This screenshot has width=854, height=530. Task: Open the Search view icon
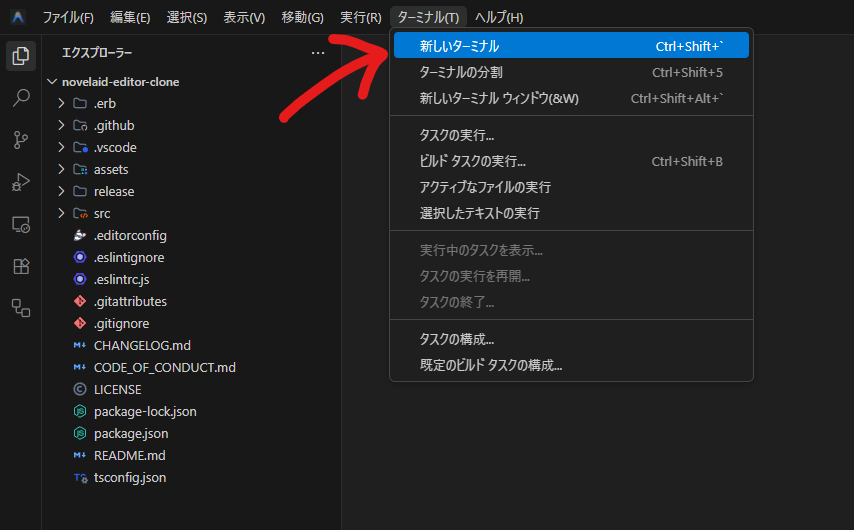[20, 98]
